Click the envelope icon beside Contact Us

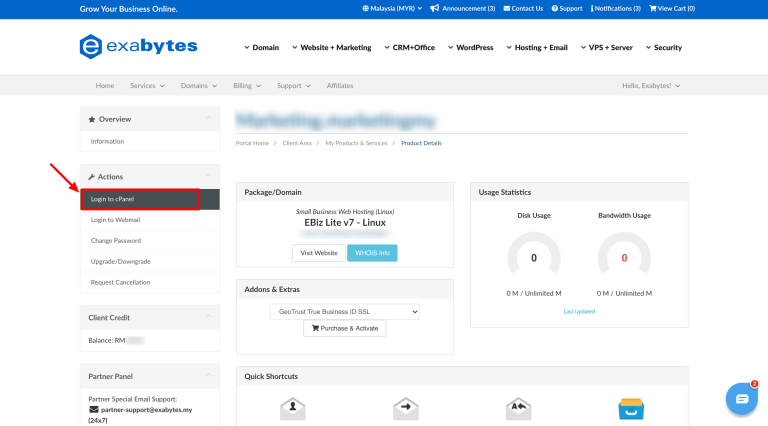coord(506,8)
